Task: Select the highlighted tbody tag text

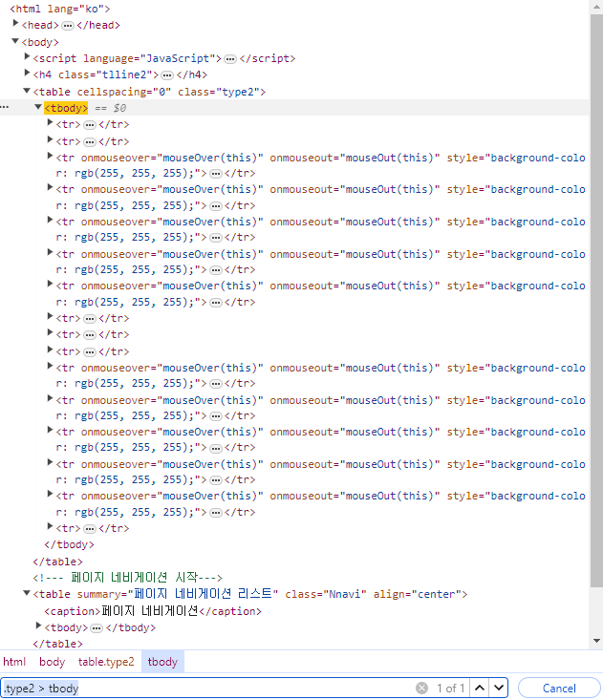Action: click(66, 108)
